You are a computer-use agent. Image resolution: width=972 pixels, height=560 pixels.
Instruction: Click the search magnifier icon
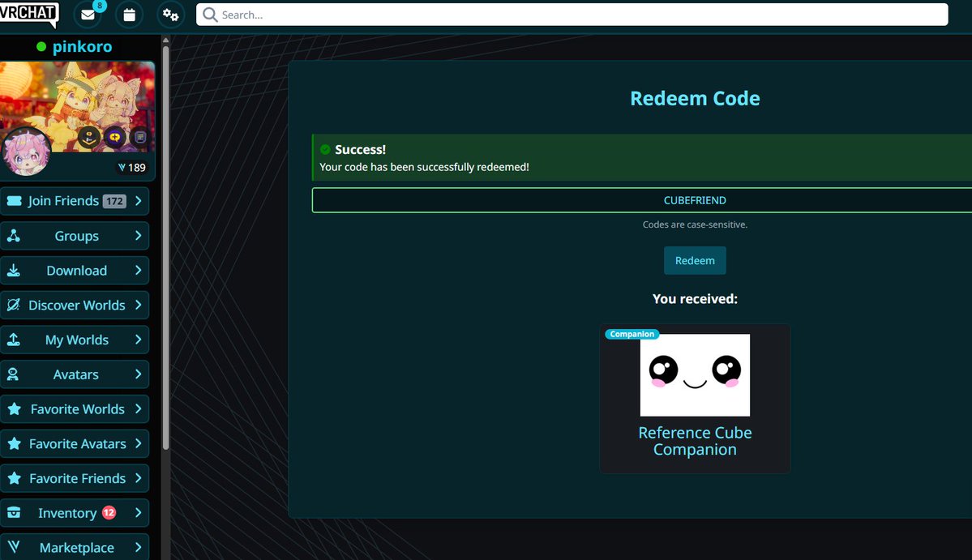point(210,15)
